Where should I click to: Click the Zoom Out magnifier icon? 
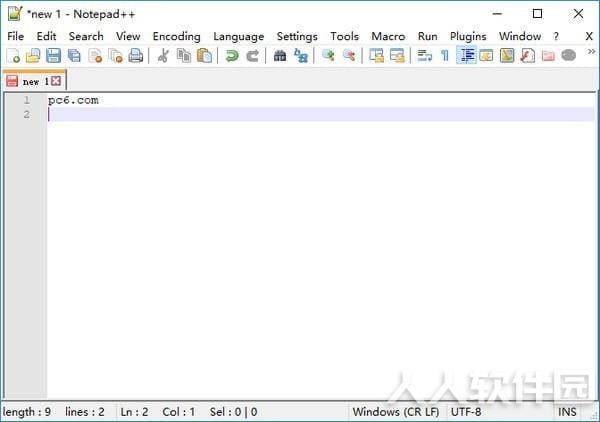(349, 56)
